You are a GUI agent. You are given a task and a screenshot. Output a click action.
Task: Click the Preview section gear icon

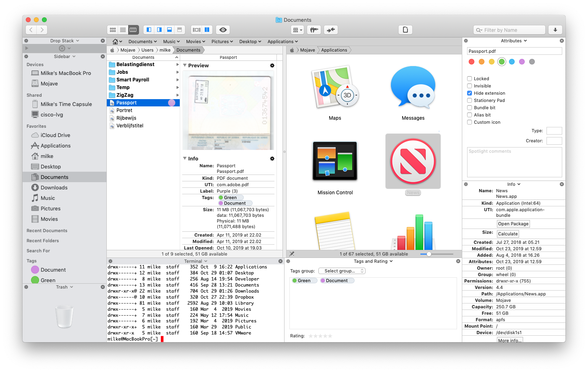click(272, 65)
